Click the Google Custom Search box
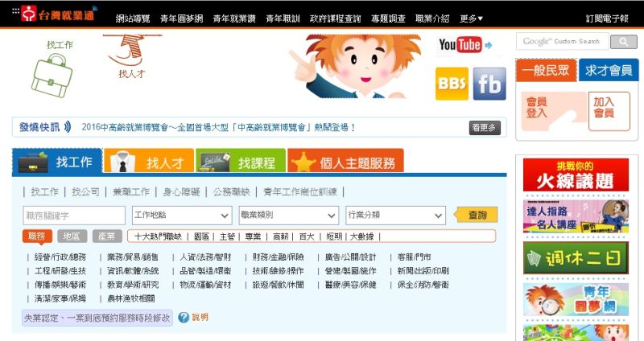Viewport: 644px width, 341px height. (x=562, y=42)
